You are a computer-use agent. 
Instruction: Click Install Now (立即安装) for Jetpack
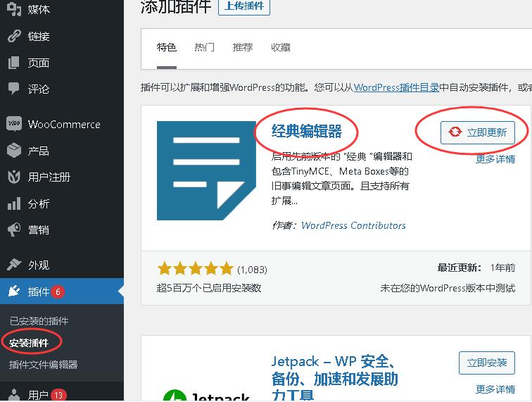pyautogui.click(x=486, y=363)
